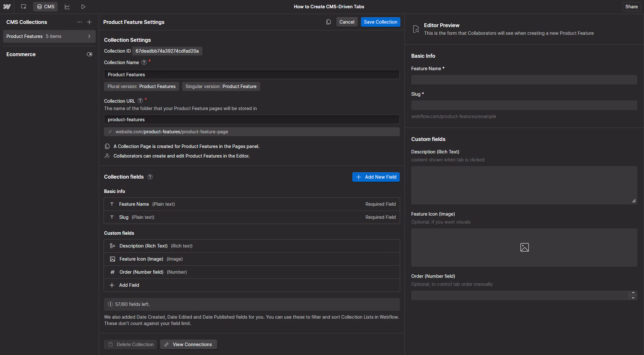Viewport: 644px width, 355px height.
Task: Click the fields left info icon
Action: [x=110, y=304]
